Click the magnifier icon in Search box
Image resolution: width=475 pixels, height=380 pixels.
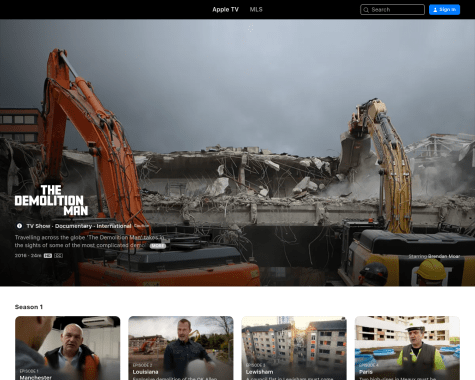(366, 10)
